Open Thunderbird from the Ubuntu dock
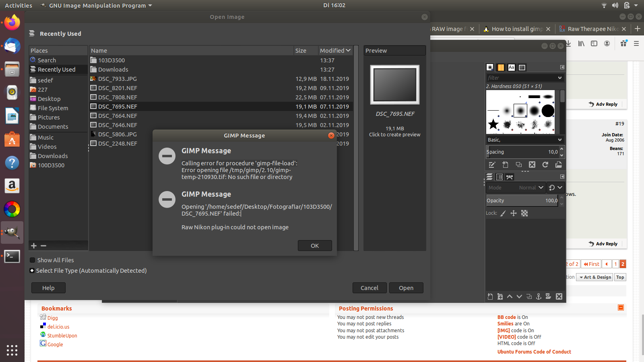The width and height of the screenshot is (644, 362). pos(12,46)
